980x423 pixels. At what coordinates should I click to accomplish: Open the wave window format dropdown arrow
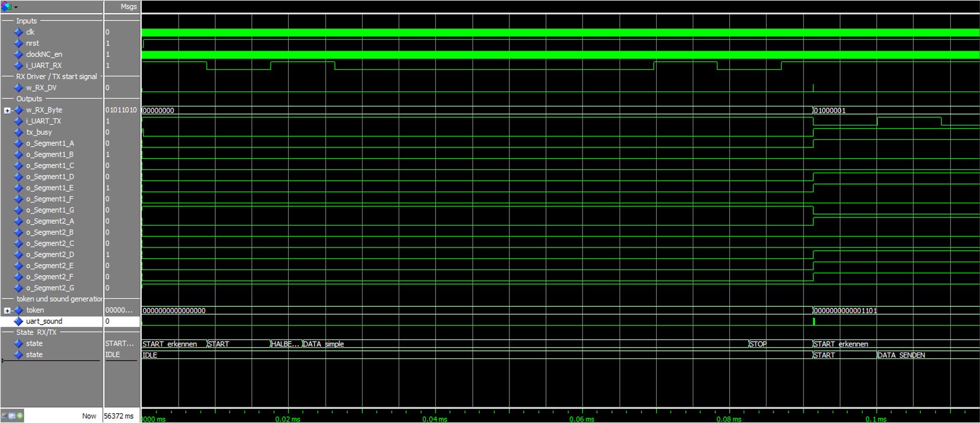(x=16, y=7)
